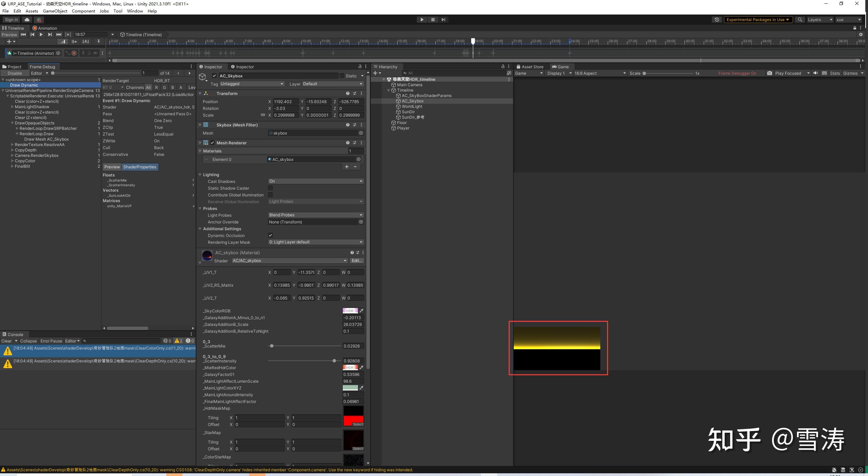This screenshot has height=476, width=868.
Task: Toggle Timeline ripple edit mode icon
Action: click(74, 42)
